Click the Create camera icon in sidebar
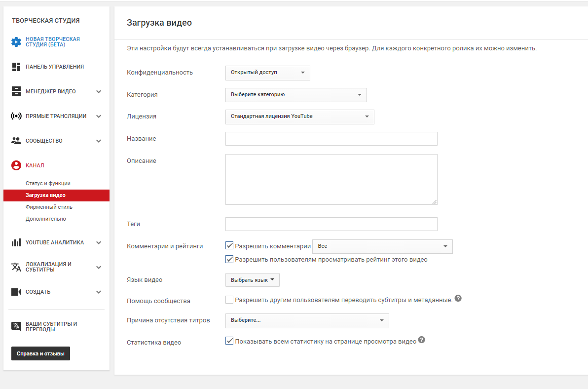 16,292
